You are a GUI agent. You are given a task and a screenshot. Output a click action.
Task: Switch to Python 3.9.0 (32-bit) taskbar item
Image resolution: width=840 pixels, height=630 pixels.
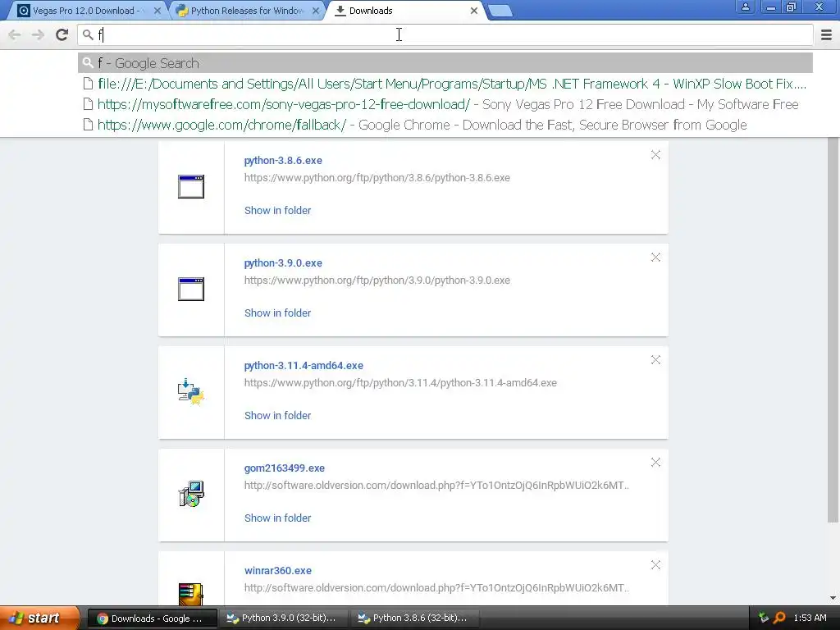(x=283, y=619)
